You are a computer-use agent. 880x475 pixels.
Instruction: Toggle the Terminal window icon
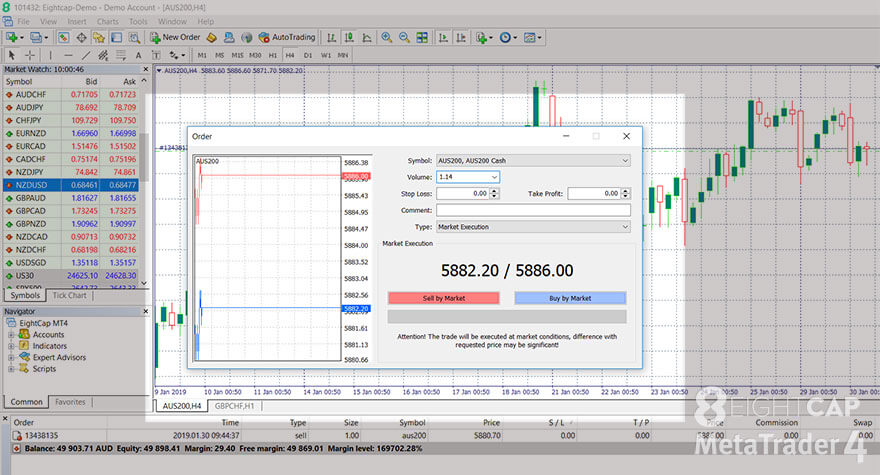click(x=117, y=38)
